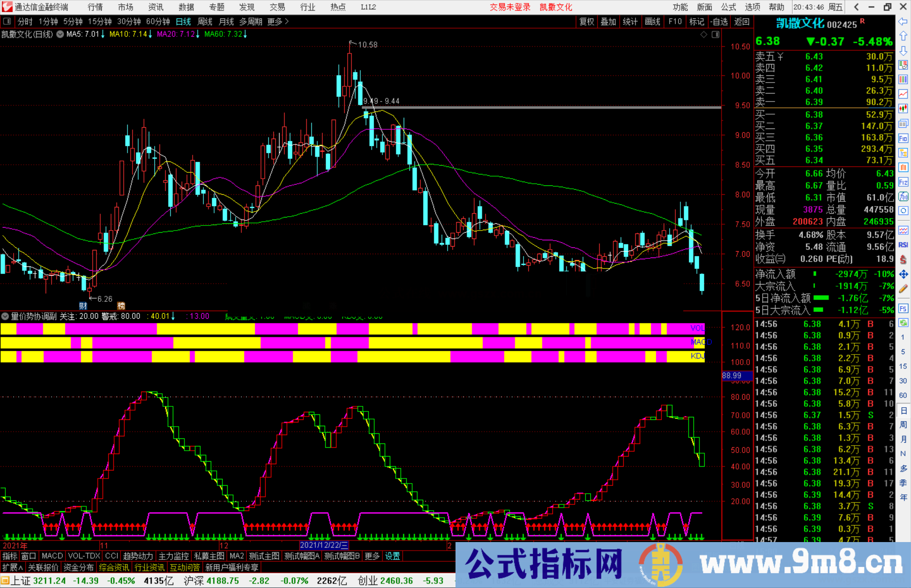
Task: Open 设置 in the indicator tab bar
Action: pyautogui.click(x=392, y=556)
